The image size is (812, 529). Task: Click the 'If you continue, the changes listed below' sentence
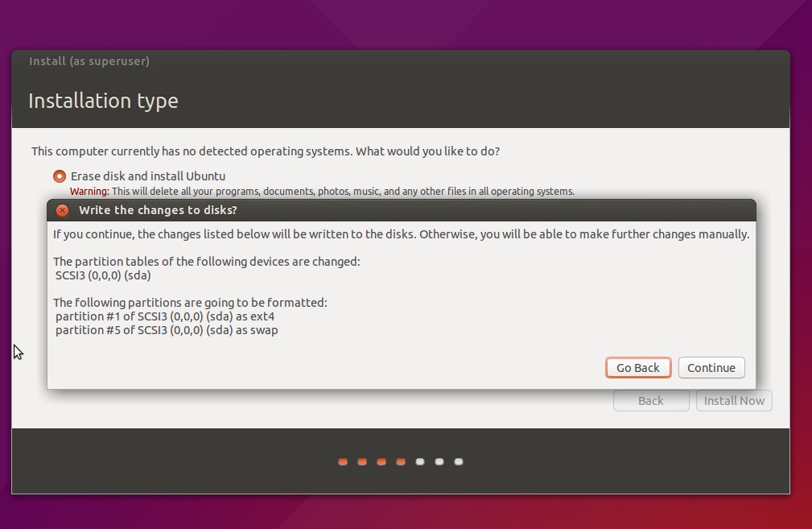click(402, 234)
